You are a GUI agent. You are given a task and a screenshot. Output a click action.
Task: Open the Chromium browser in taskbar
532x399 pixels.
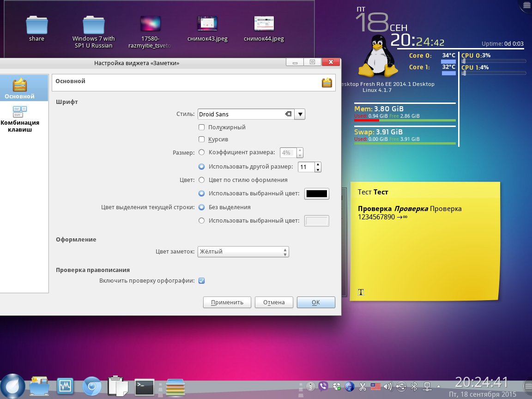pos(91,387)
